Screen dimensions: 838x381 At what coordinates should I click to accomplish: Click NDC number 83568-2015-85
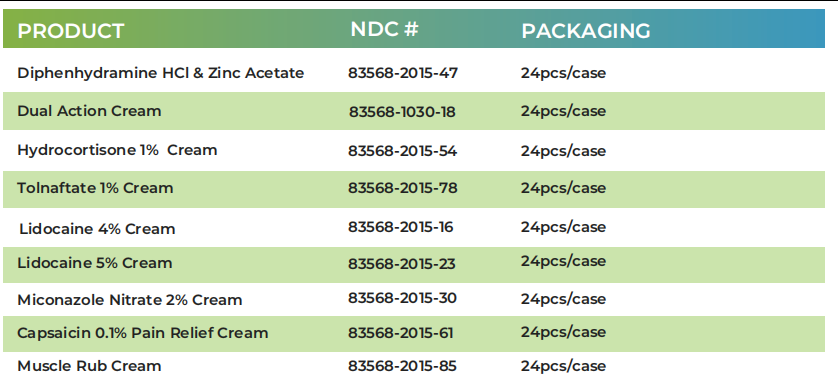click(402, 366)
